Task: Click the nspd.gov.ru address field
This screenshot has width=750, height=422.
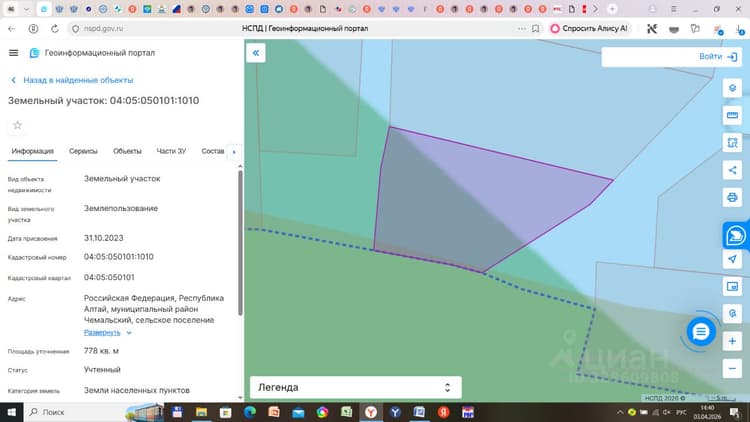Action: [103, 29]
